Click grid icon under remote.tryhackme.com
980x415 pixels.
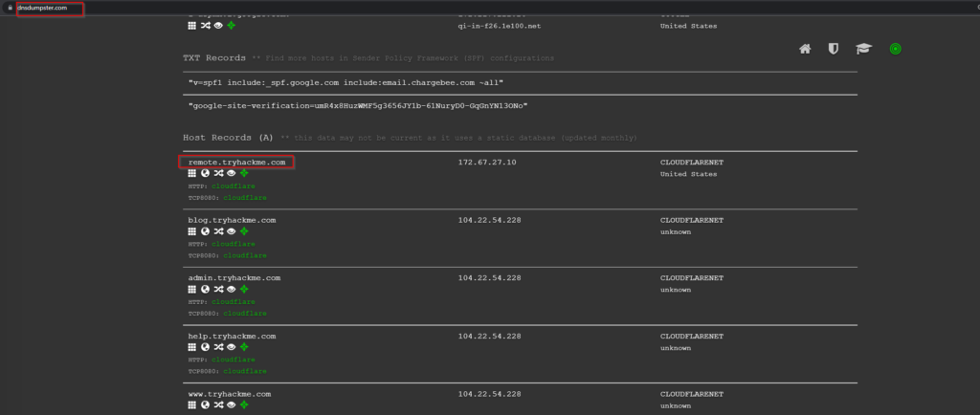(x=192, y=173)
